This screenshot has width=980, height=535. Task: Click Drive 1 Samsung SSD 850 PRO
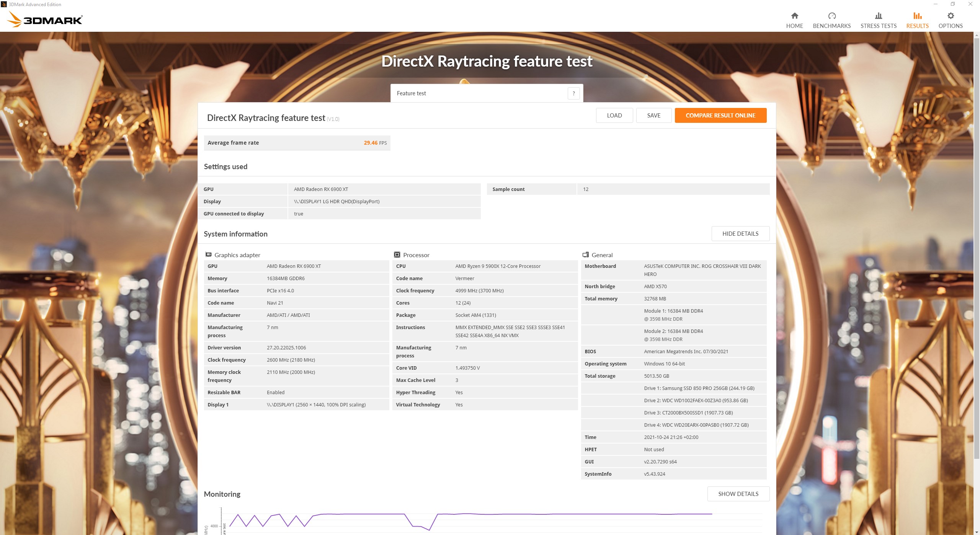[699, 388]
